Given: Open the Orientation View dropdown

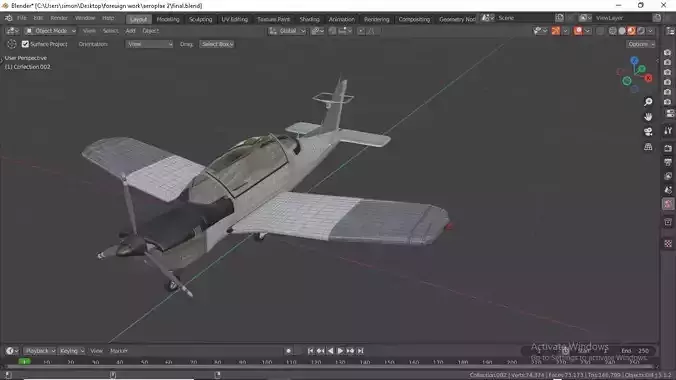Looking at the screenshot, I should click(149, 44).
